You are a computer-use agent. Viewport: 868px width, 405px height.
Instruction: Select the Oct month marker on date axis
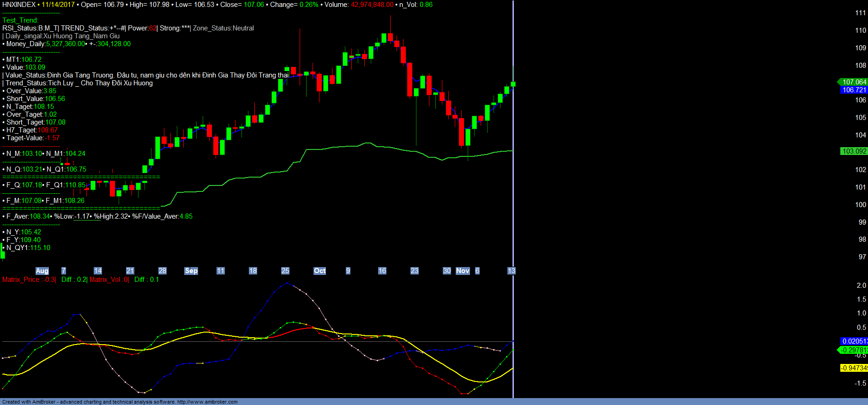click(x=319, y=271)
